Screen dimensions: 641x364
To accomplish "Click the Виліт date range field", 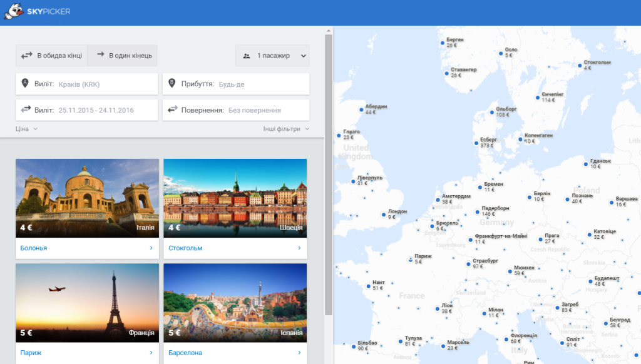I will pos(86,110).
